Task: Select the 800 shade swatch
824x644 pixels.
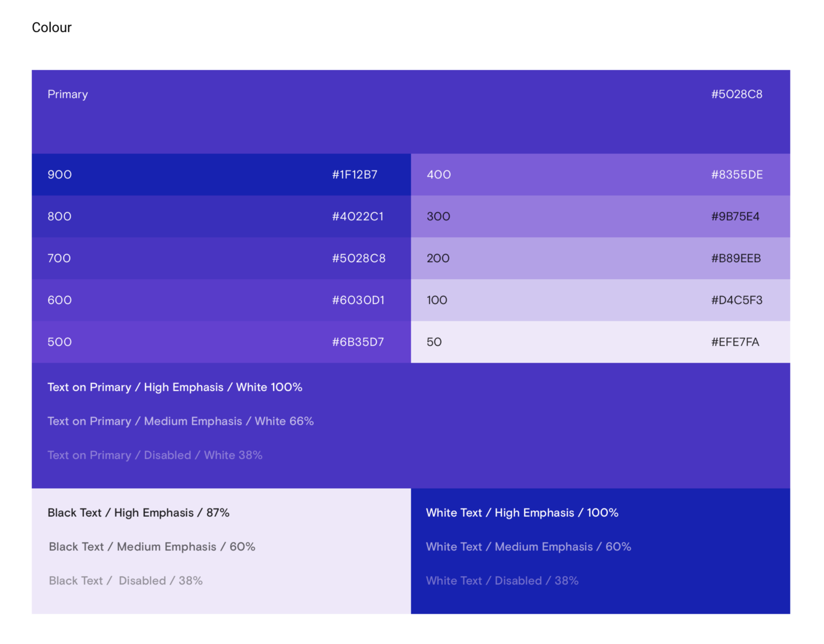Action: tap(221, 217)
